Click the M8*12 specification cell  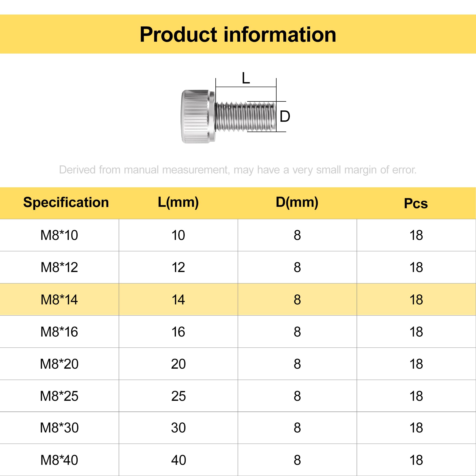59,267
